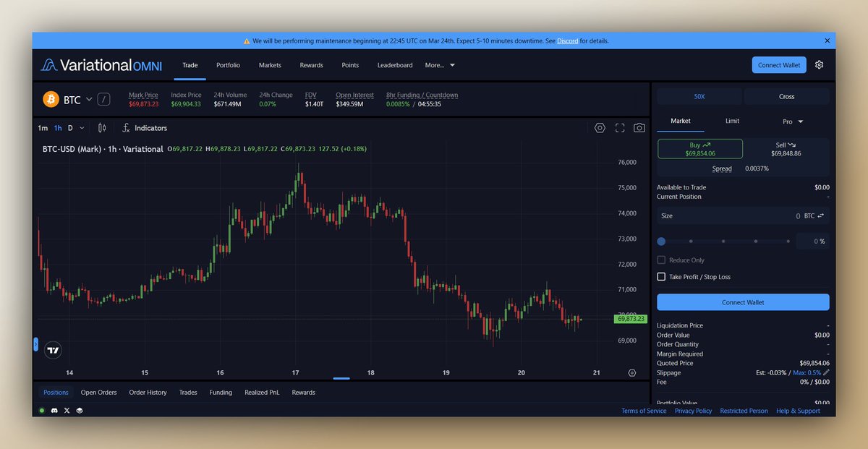Show Order History tab
This screenshot has height=449, width=868.
[148, 393]
